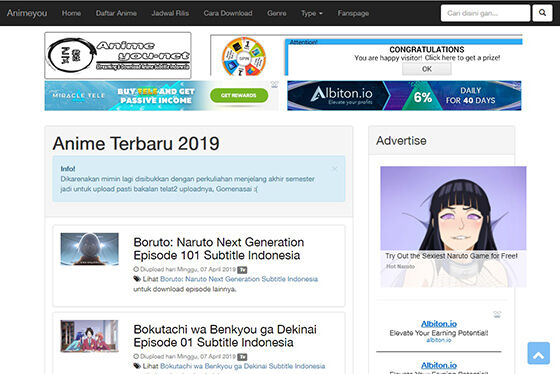560x374 pixels.
Task: Click the Bokutachi episode thumbnail
Action: tap(89, 336)
